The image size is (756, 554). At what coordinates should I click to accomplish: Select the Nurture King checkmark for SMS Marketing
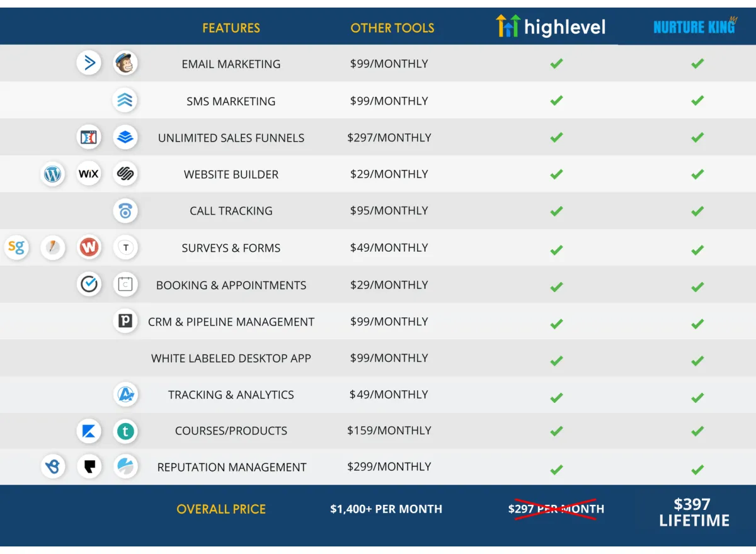[697, 100]
